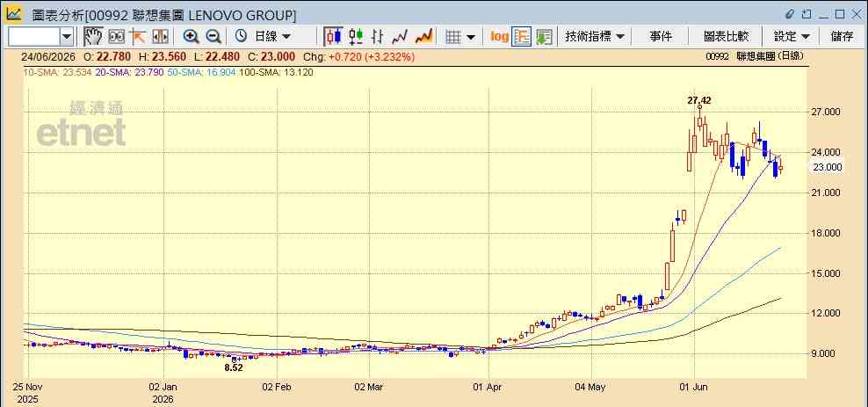Click the 15.000 price axis label
The width and height of the screenshot is (868, 407).
coord(827,273)
